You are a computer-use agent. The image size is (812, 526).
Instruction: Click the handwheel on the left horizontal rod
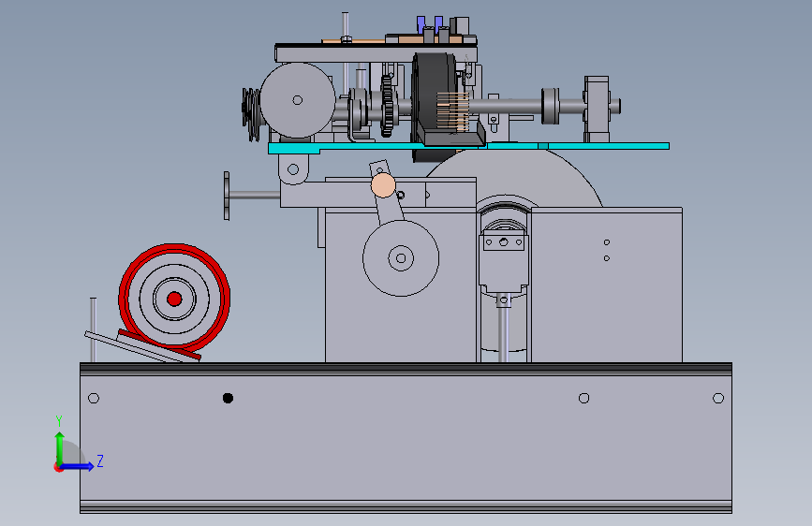(x=227, y=196)
